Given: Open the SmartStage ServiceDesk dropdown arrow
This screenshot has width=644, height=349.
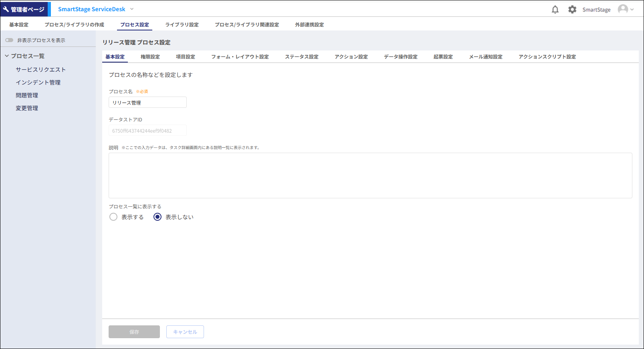Looking at the screenshot, I should coord(132,9).
